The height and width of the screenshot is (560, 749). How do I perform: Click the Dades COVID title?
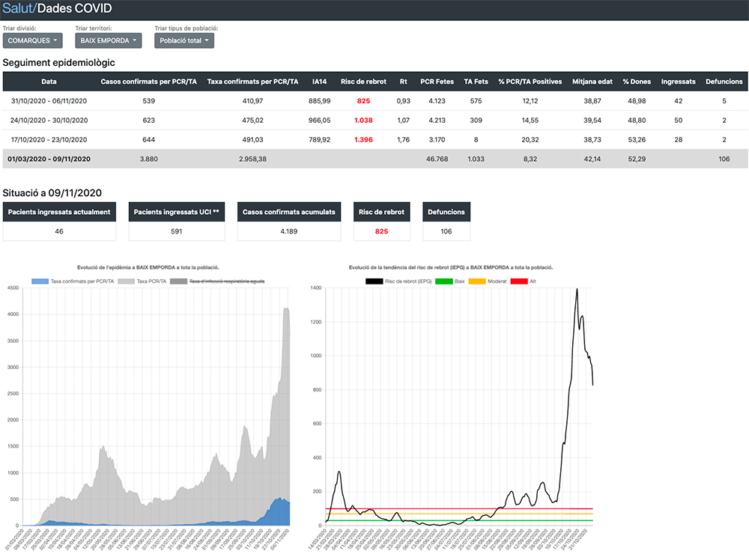point(74,8)
